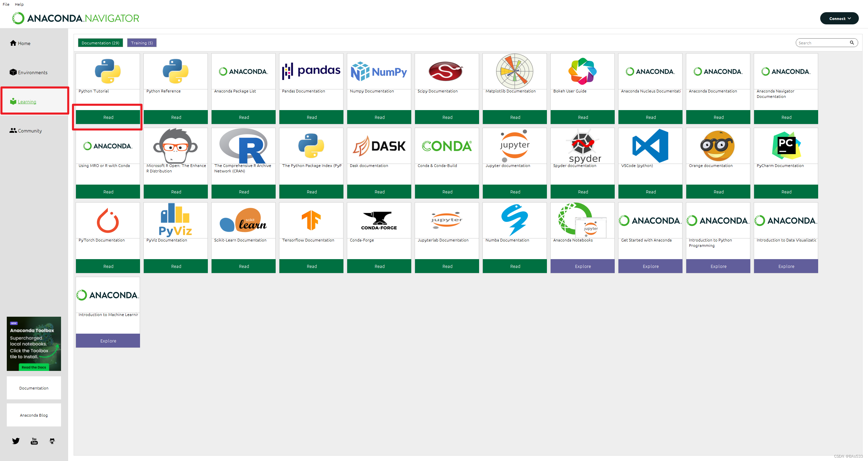The height and width of the screenshot is (461, 868).
Task: Click the Community people icon
Action: (x=13, y=130)
